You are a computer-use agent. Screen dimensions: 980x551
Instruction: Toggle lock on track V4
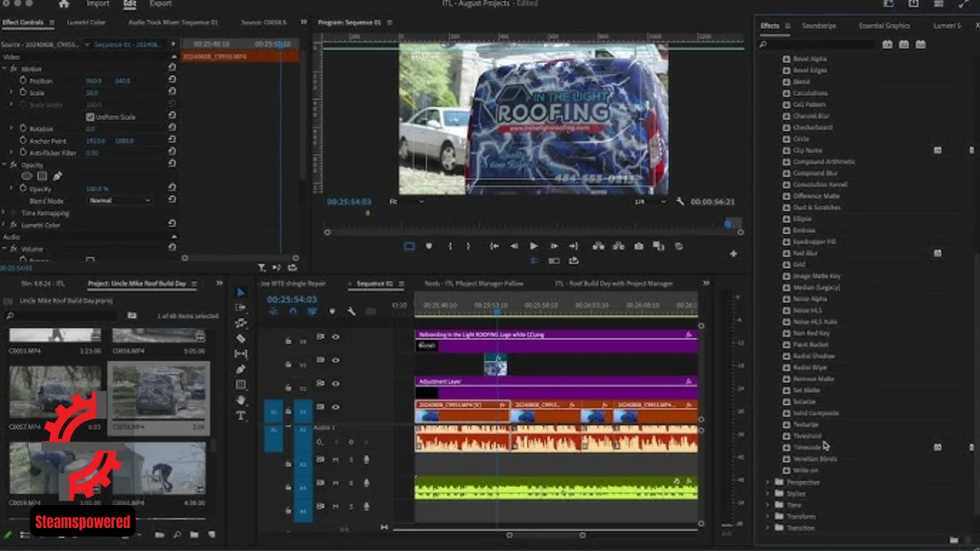288,341
